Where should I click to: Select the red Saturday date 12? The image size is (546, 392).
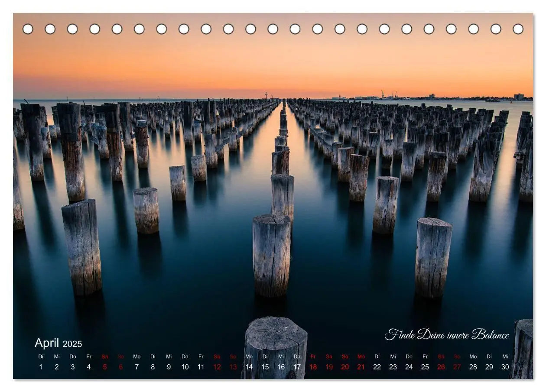(x=217, y=367)
